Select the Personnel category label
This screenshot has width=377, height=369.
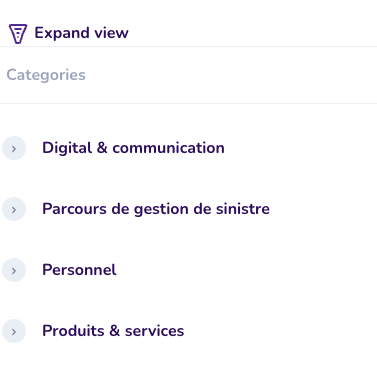point(79,270)
